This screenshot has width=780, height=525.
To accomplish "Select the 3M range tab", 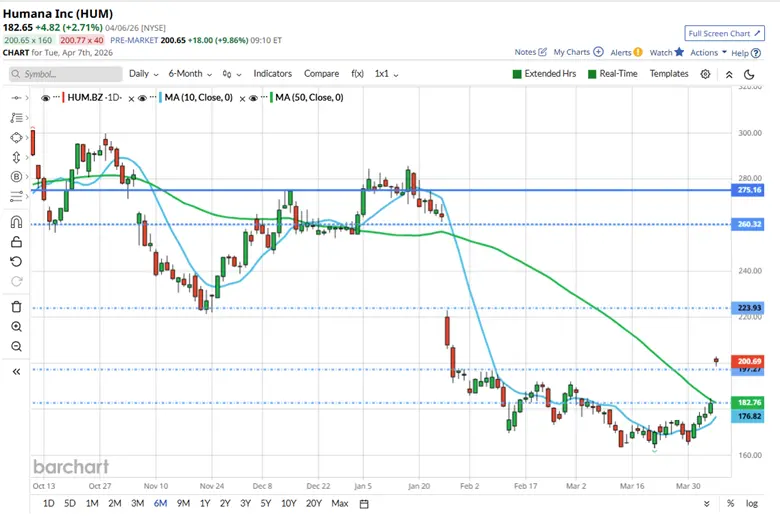I will coord(137,504).
